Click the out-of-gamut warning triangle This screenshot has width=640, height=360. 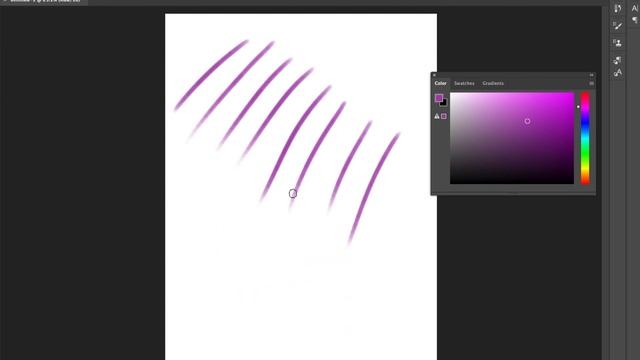click(437, 116)
